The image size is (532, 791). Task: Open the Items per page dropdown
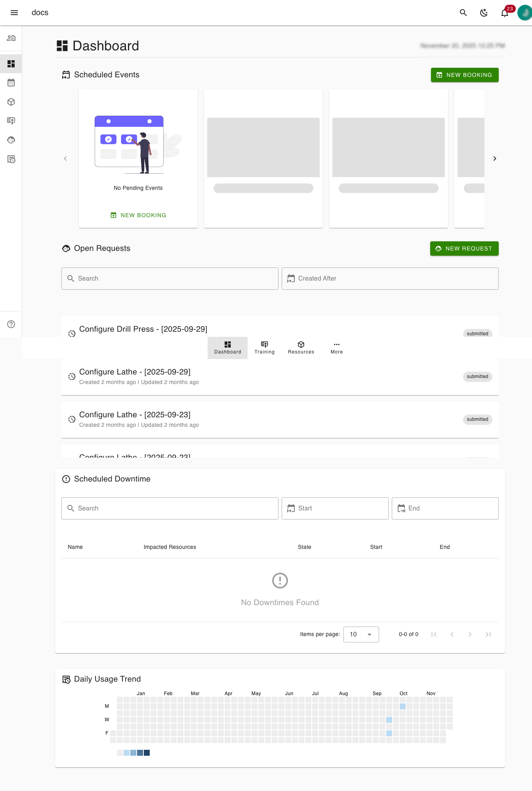click(361, 634)
